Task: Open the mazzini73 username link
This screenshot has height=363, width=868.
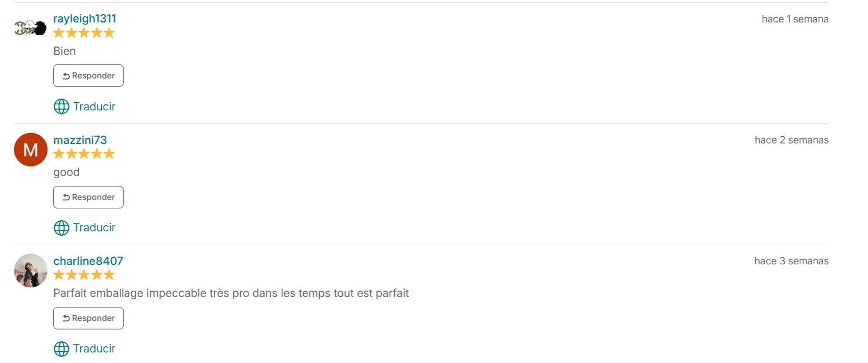Action: click(80, 140)
